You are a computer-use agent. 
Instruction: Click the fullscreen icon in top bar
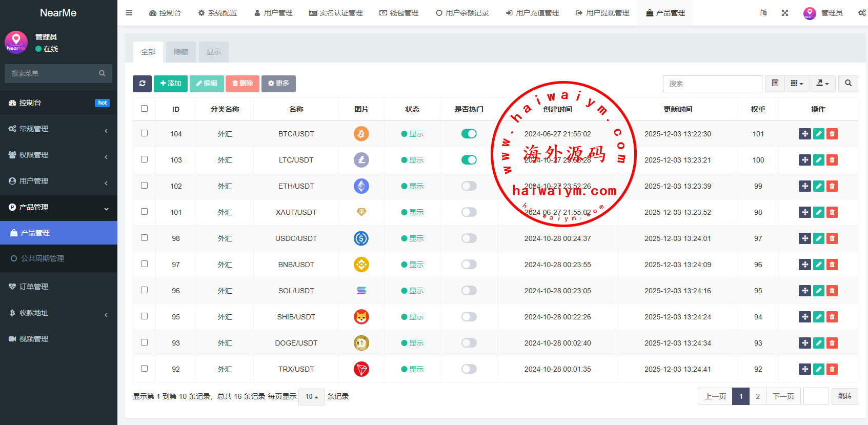click(x=785, y=13)
